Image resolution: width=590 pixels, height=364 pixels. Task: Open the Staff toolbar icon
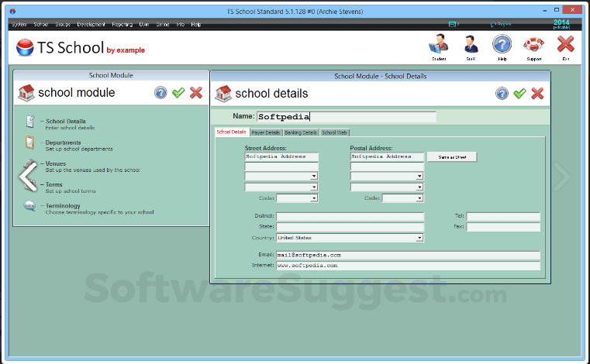pos(471,45)
